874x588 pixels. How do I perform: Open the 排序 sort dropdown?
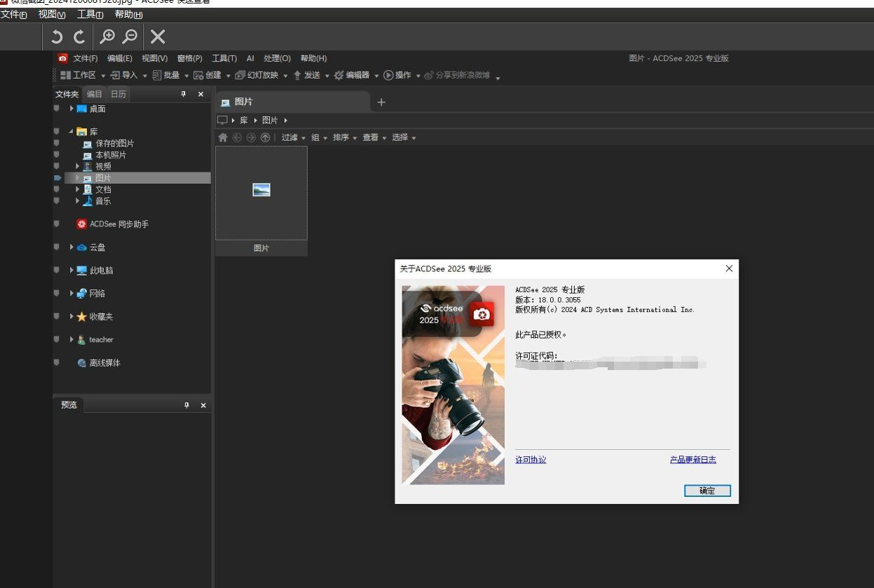[x=345, y=137]
